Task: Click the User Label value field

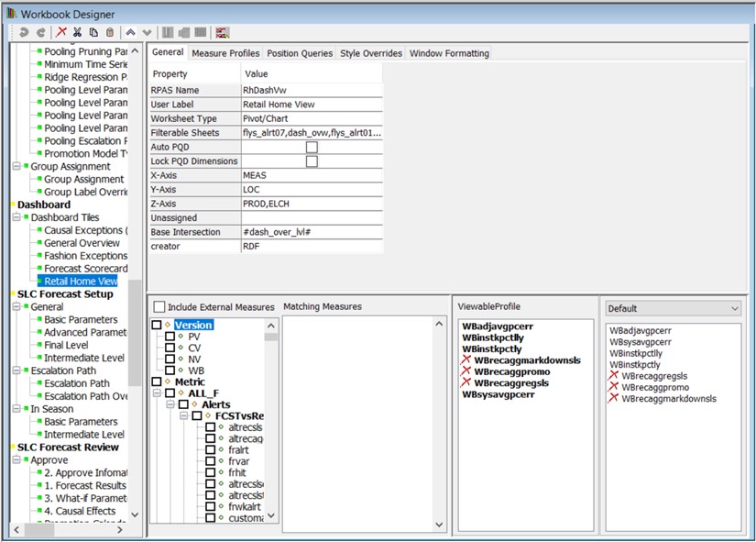Action: (x=311, y=105)
